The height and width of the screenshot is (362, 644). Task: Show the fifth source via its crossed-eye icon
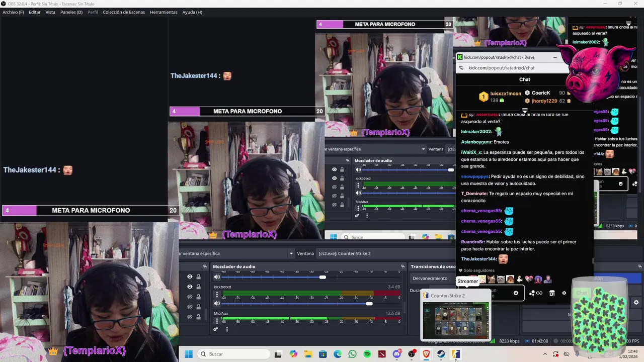190,317
